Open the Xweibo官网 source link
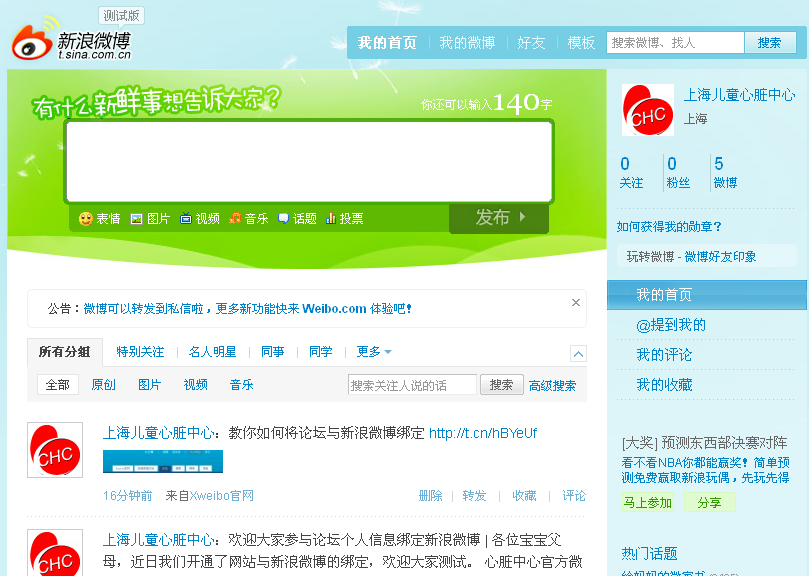 pyautogui.click(x=221, y=496)
